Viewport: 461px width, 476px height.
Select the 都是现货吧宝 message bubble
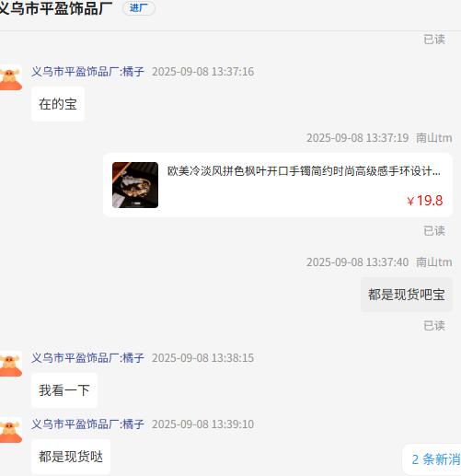click(x=407, y=295)
